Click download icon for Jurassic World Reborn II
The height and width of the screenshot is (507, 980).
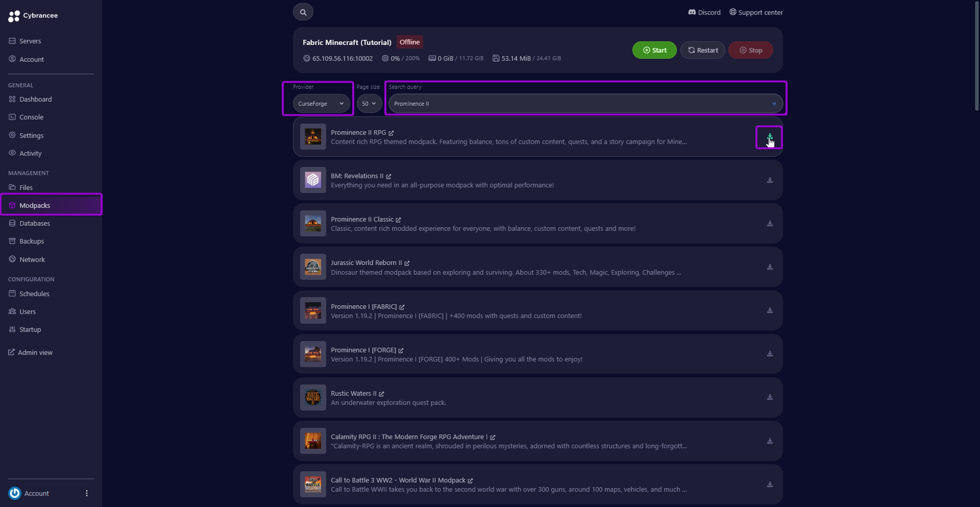tap(770, 267)
